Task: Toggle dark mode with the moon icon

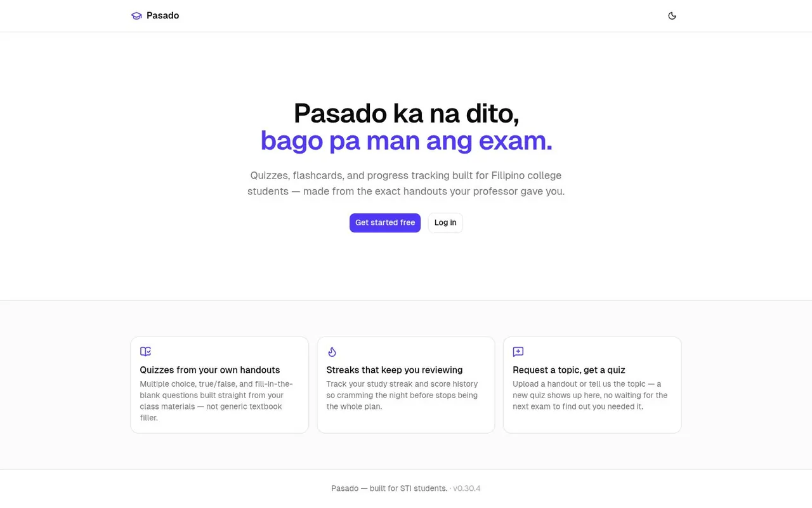Action: click(672, 16)
